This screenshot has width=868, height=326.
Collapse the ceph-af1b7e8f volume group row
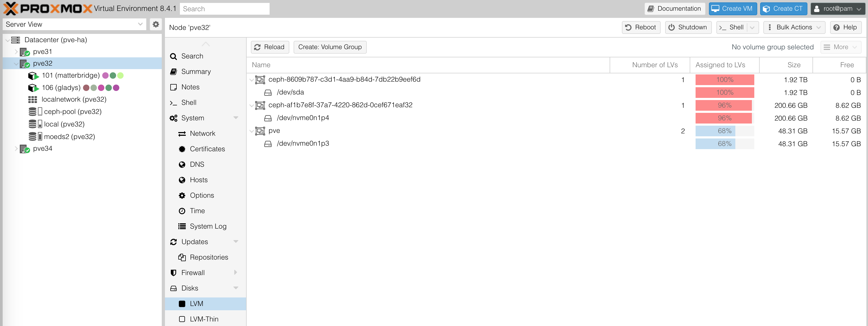coord(251,105)
